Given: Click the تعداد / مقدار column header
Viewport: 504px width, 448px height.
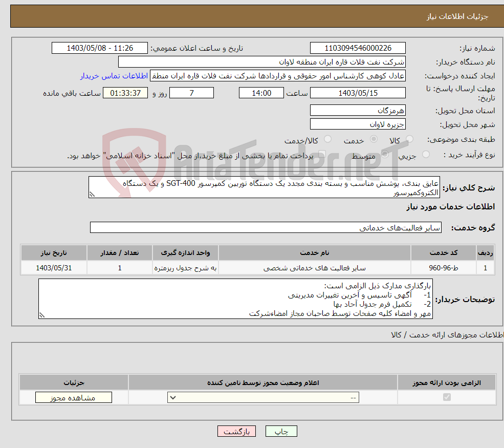Looking at the screenshot, I should coord(120,253).
